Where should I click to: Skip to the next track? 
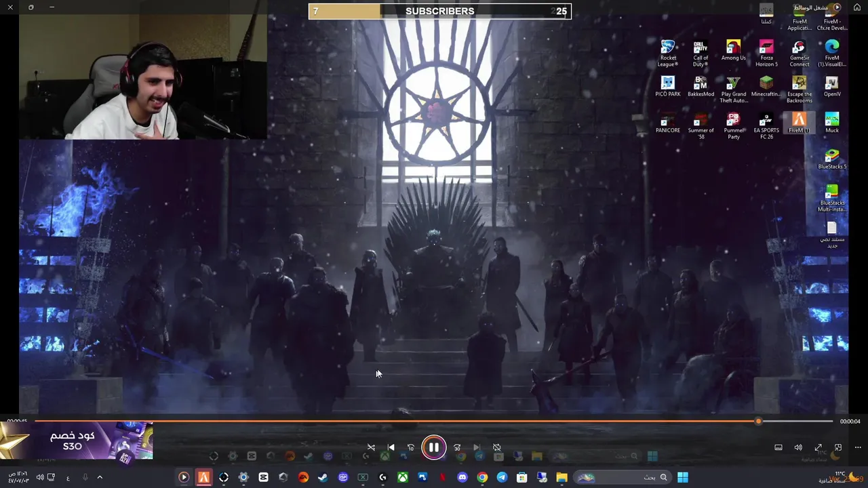[476, 447]
